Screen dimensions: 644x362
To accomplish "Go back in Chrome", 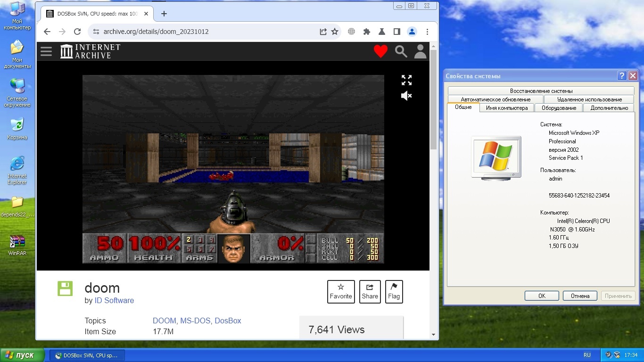I will click(47, 32).
